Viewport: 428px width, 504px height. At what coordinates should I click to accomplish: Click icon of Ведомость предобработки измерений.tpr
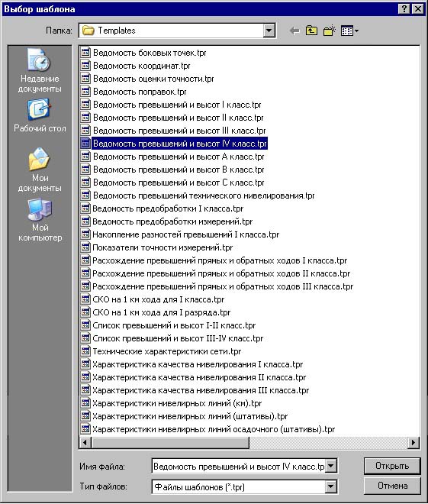tap(85, 221)
